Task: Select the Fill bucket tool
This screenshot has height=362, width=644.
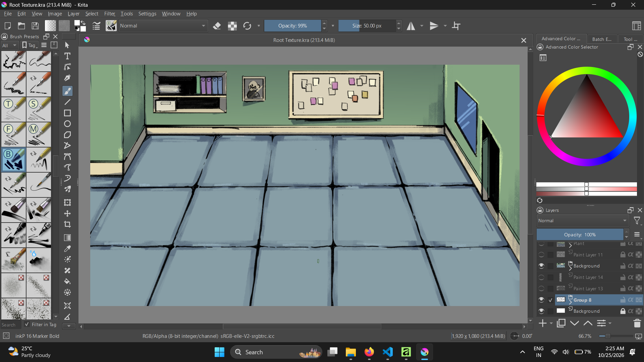Action: 67,281
